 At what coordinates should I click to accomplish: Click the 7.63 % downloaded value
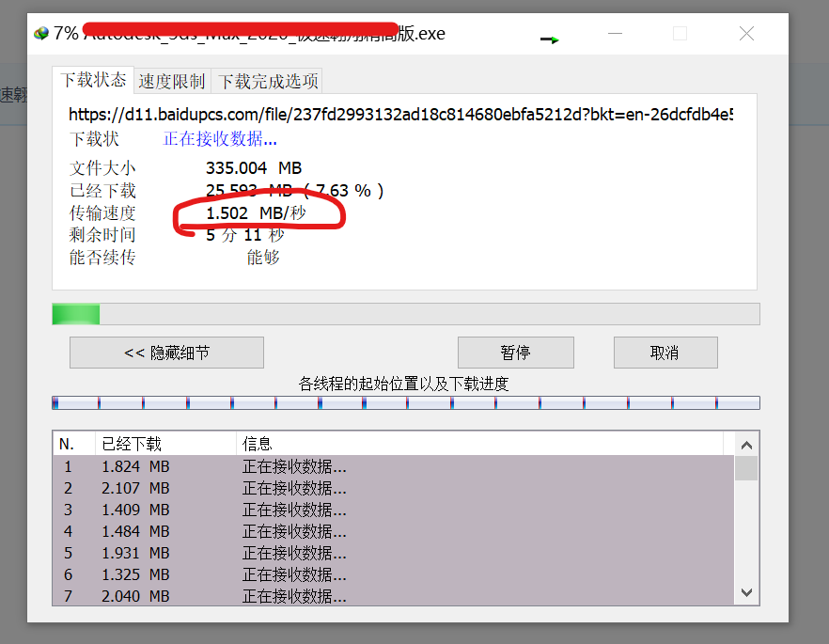click(344, 190)
